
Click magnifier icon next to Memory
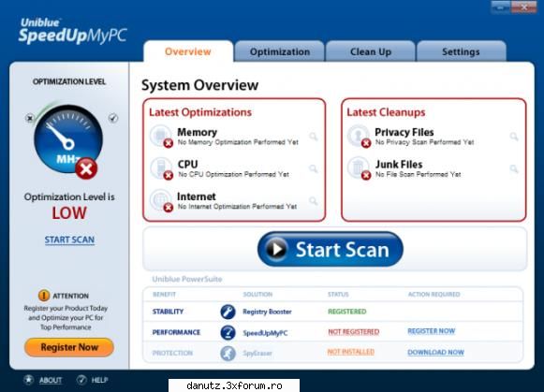point(314,137)
